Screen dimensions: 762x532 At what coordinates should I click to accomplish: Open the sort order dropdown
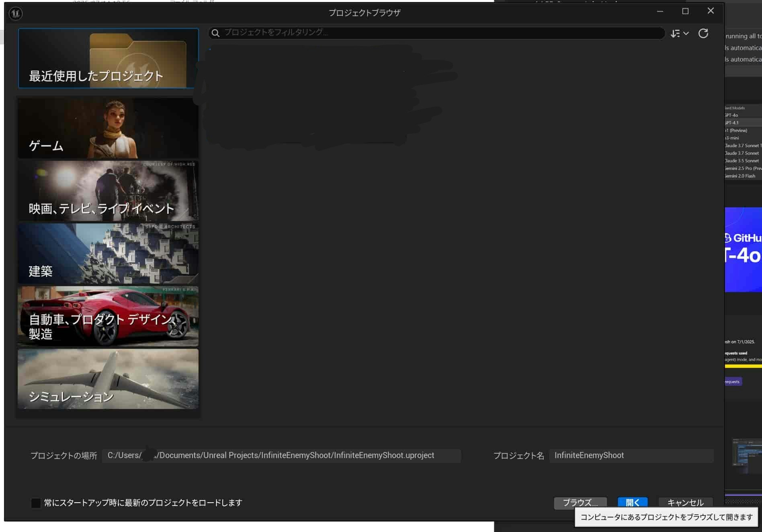point(680,33)
